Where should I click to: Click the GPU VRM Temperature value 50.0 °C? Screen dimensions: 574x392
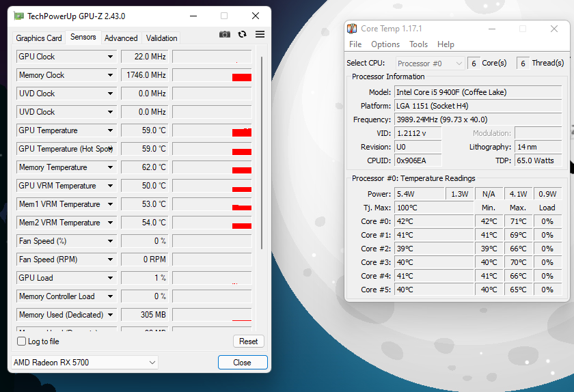pyautogui.click(x=145, y=186)
